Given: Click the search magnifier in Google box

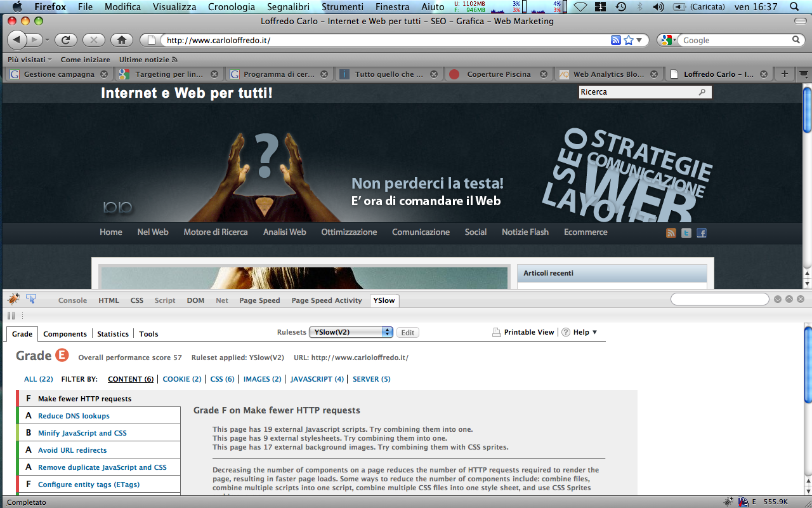Looking at the screenshot, I should [x=796, y=40].
